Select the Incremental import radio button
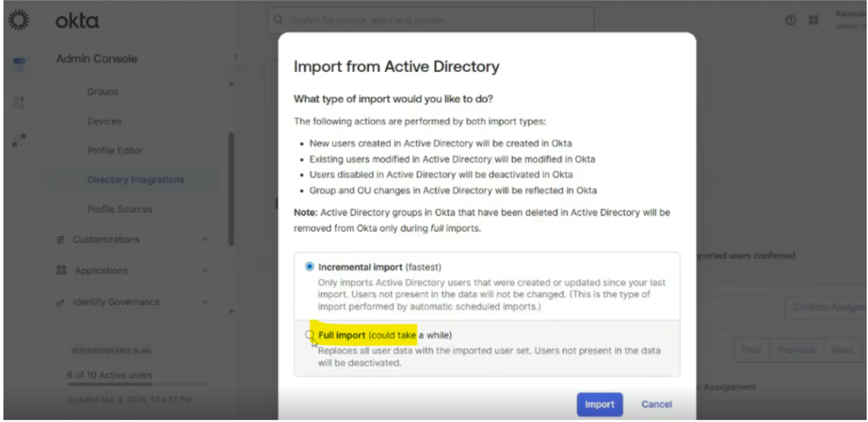Viewport: 868px width, 422px height. click(310, 266)
